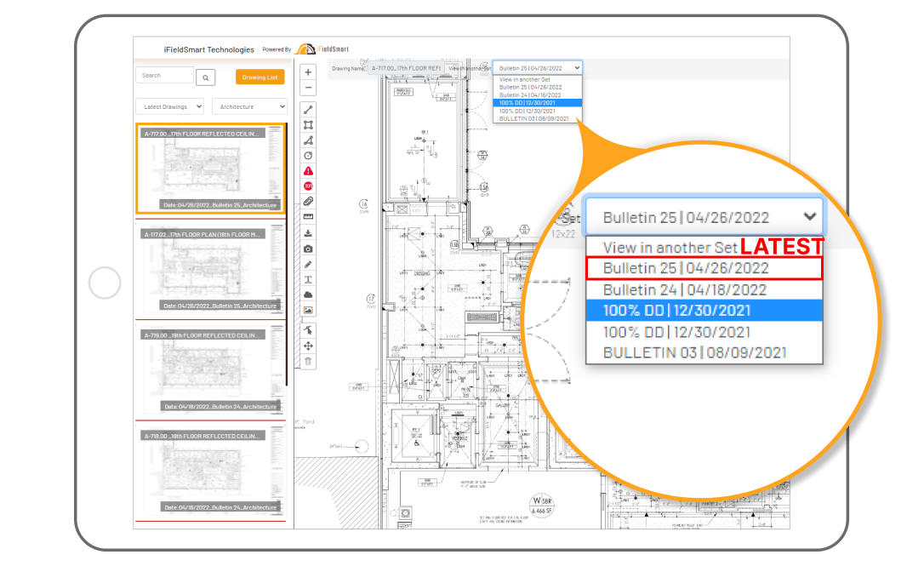
Task: Open the Latest Drawings dropdown
Action: (169, 106)
